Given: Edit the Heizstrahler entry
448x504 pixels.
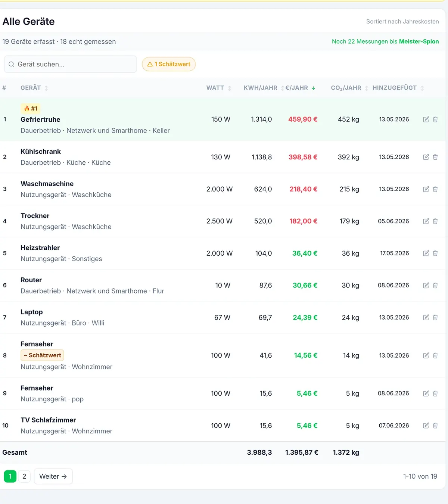Looking at the screenshot, I should click(x=426, y=253).
